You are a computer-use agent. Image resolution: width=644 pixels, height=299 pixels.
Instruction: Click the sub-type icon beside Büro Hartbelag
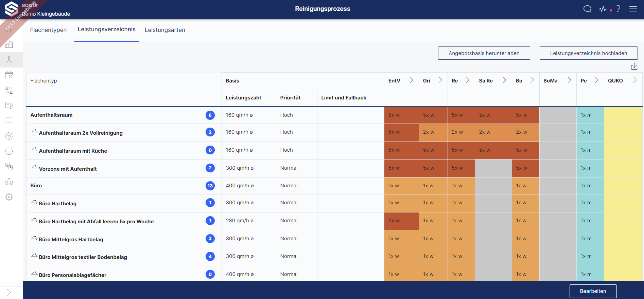pos(34,202)
